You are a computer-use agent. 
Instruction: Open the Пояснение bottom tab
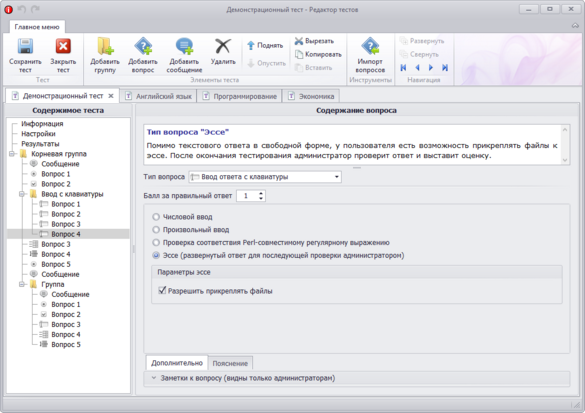(230, 363)
